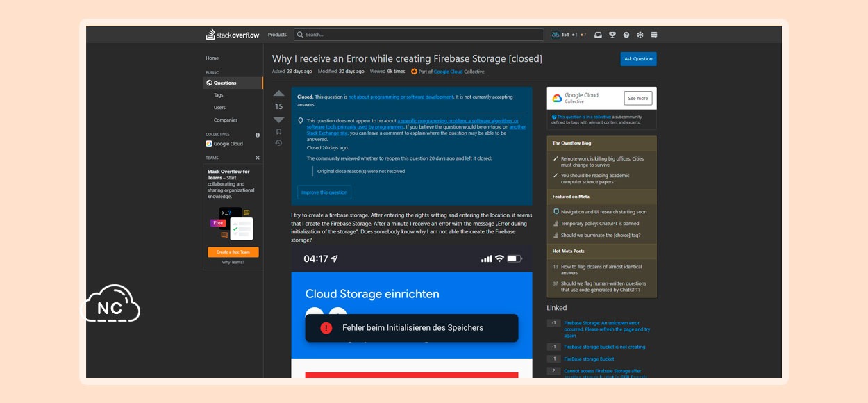Click 'Modified 20 days ago' text
The image size is (868, 403).
341,72
